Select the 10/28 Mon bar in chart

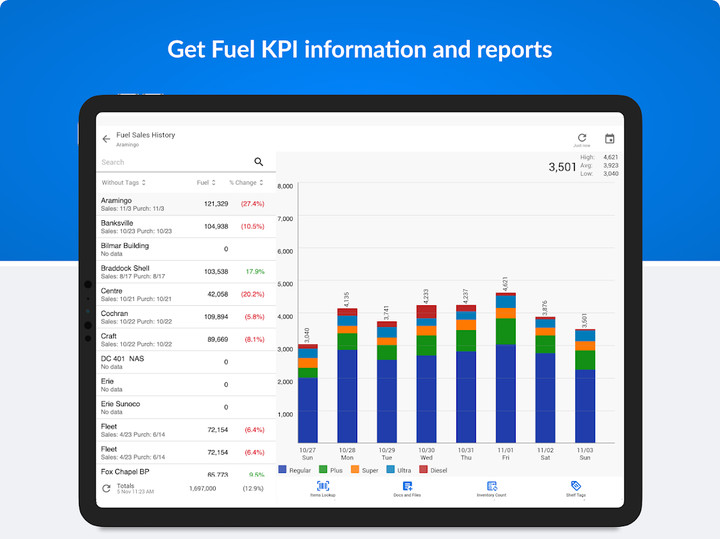pos(347,376)
